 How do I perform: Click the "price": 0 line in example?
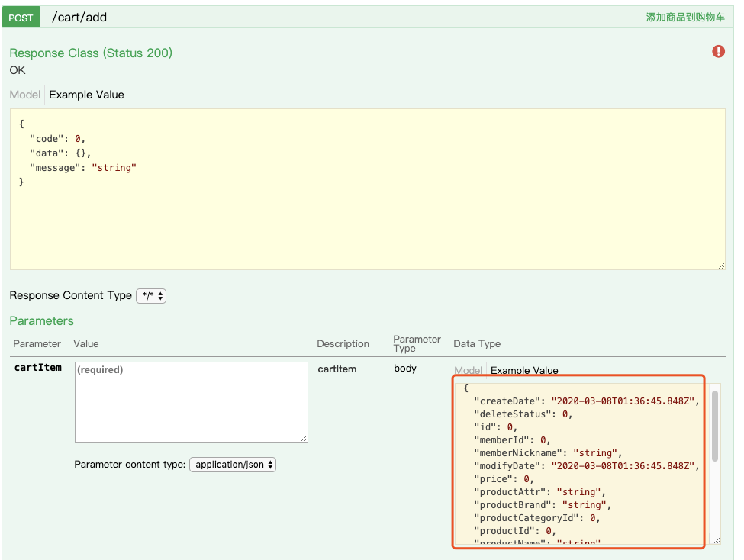click(x=504, y=479)
